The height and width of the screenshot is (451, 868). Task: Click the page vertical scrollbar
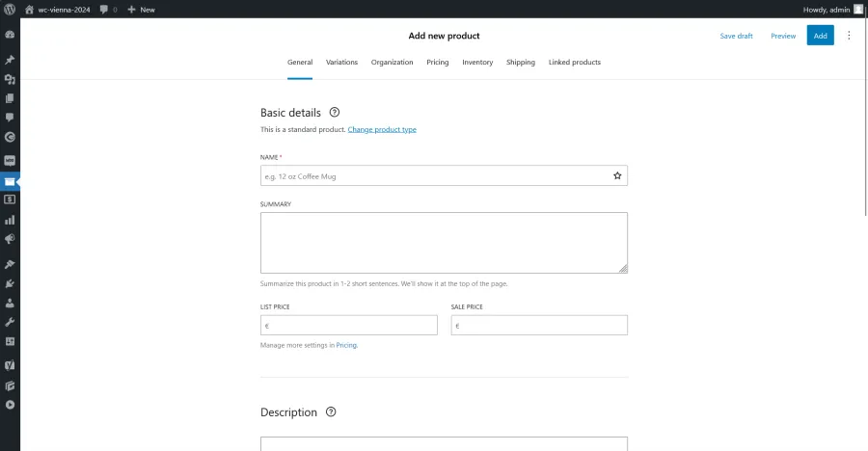point(865,119)
